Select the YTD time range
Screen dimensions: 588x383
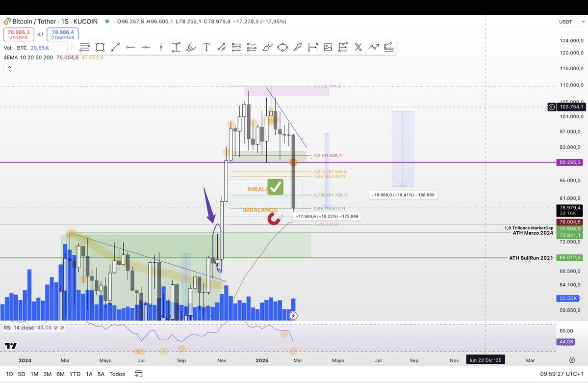75,374
